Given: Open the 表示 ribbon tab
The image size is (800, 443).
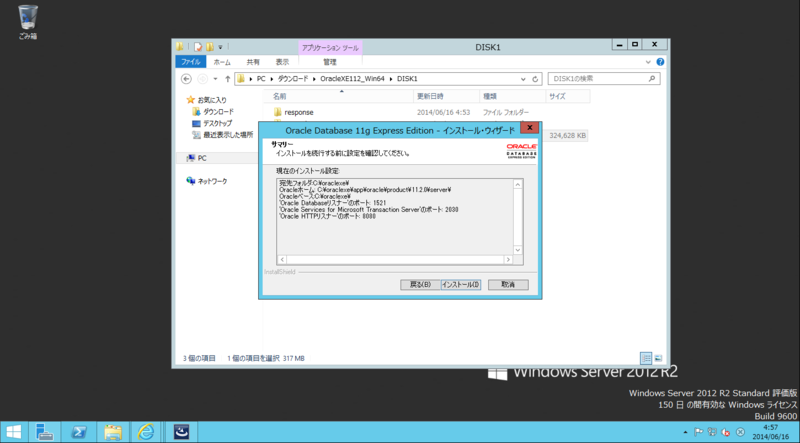Looking at the screenshot, I should click(x=282, y=62).
